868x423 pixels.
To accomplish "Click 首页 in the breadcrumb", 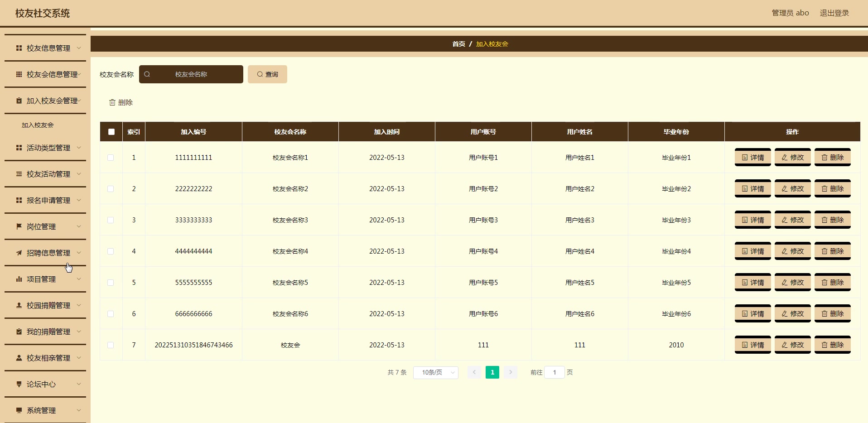I will [458, 44].
